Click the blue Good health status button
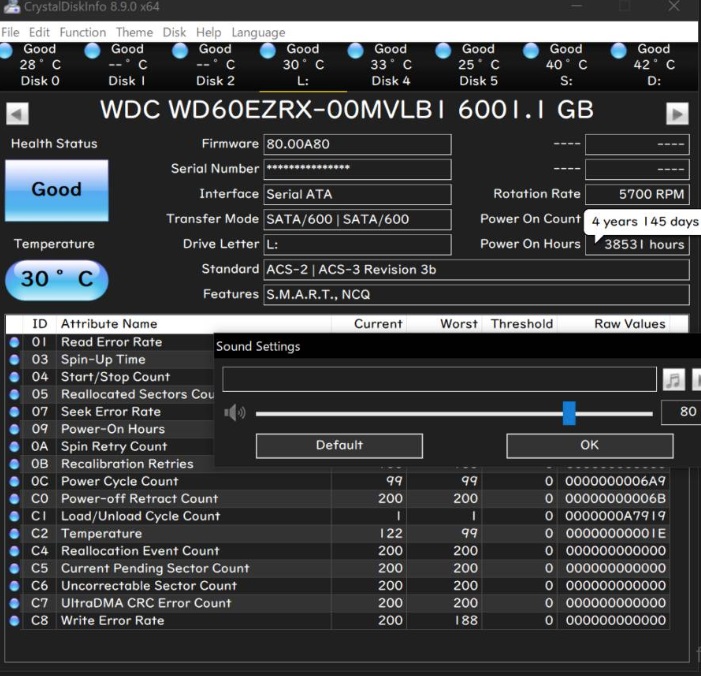Image resolution: width=701 pixels, height=676 pixels. point(56,189)
